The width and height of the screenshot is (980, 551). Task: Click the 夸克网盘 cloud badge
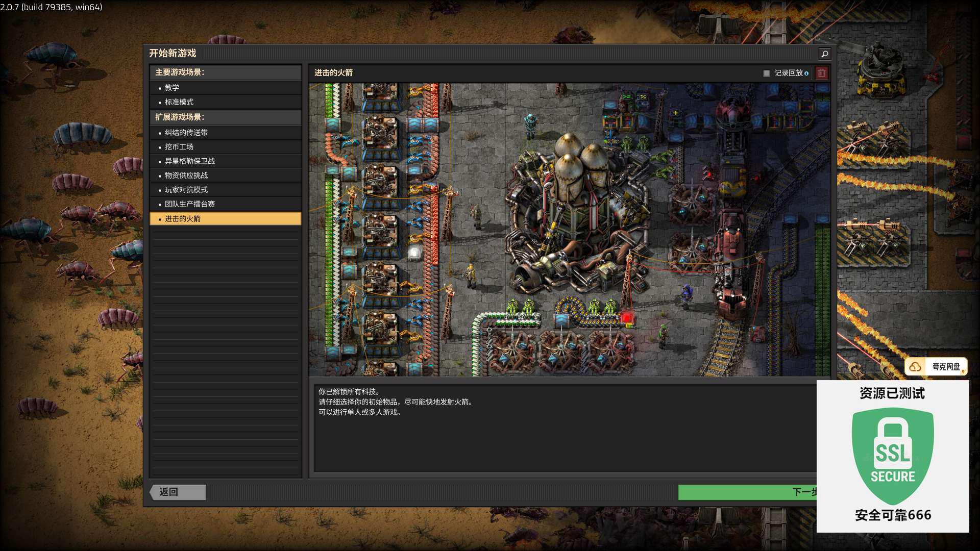click(937, 366)
